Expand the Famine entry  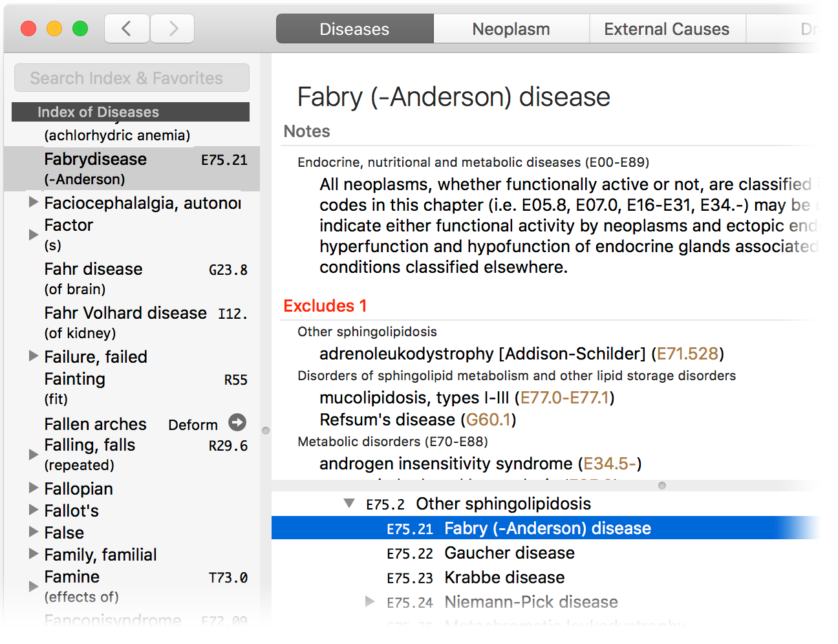[34, 586]
